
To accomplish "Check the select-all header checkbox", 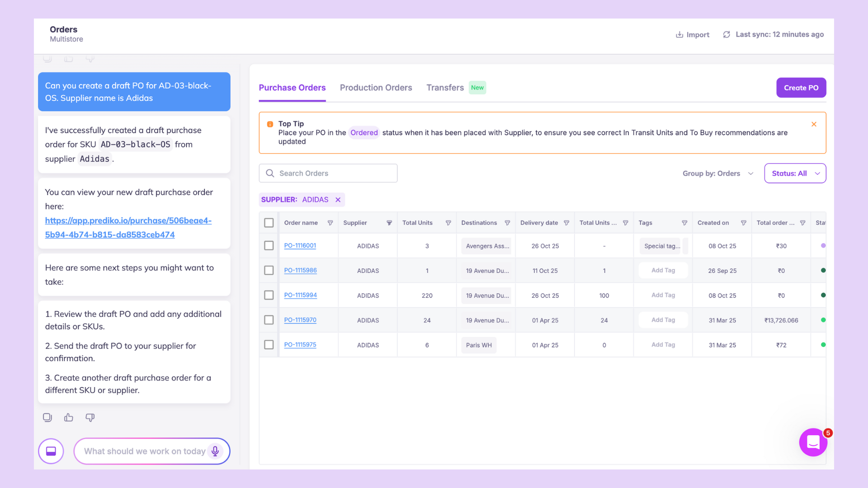I will pos(269,223).
